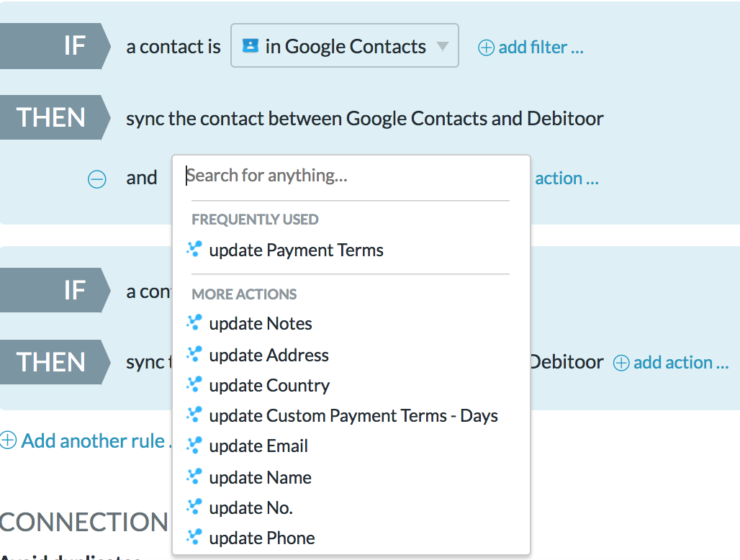Screen dimensions: 740x560
Task: Click the 'CONNECTION' heading
Action: click(84, 523)
